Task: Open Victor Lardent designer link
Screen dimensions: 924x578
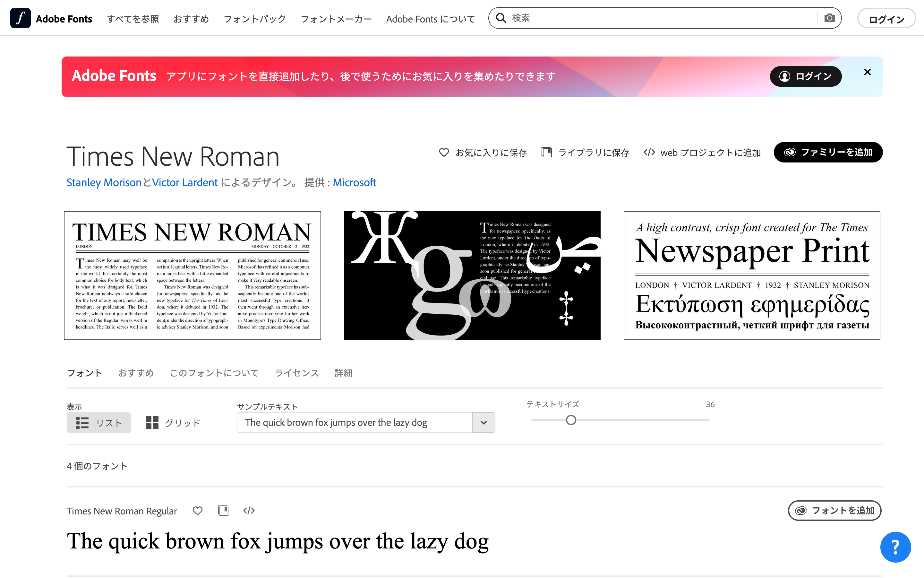Action: click(185, 183)
